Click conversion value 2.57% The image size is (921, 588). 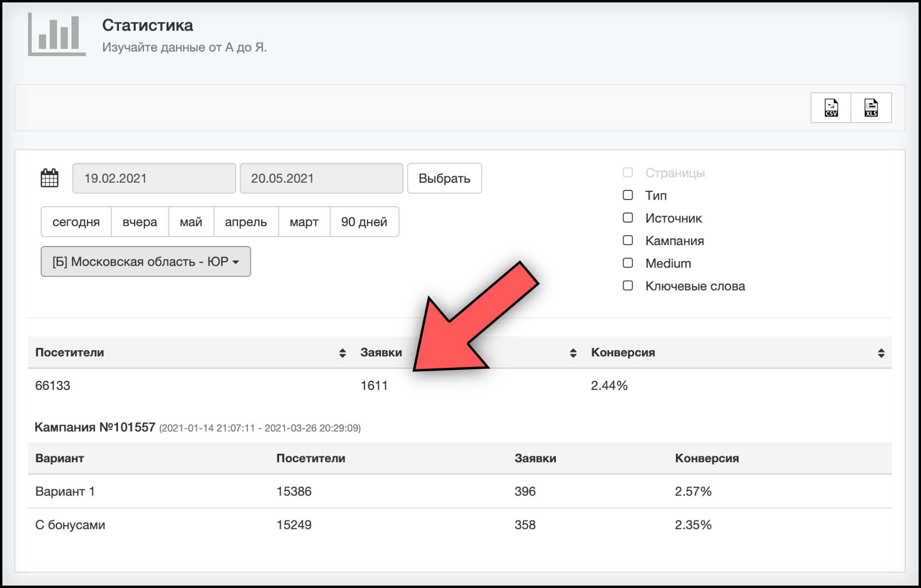click(x=693, y=492)
